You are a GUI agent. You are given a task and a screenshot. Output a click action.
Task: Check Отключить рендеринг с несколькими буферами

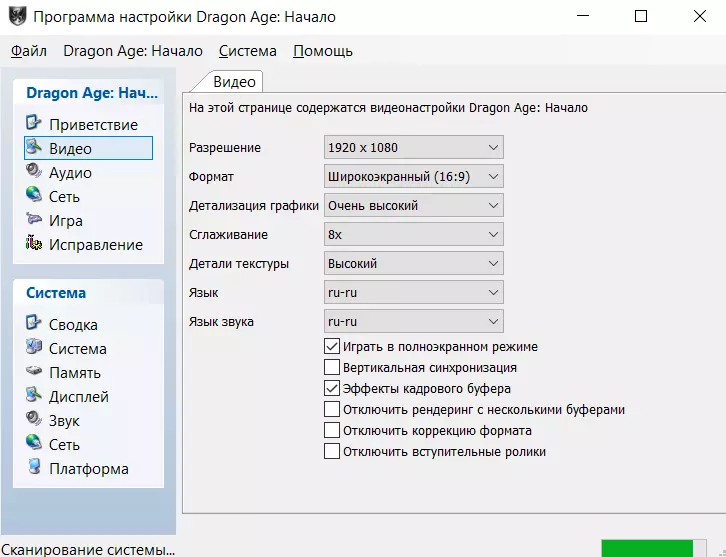pos(332,409)
